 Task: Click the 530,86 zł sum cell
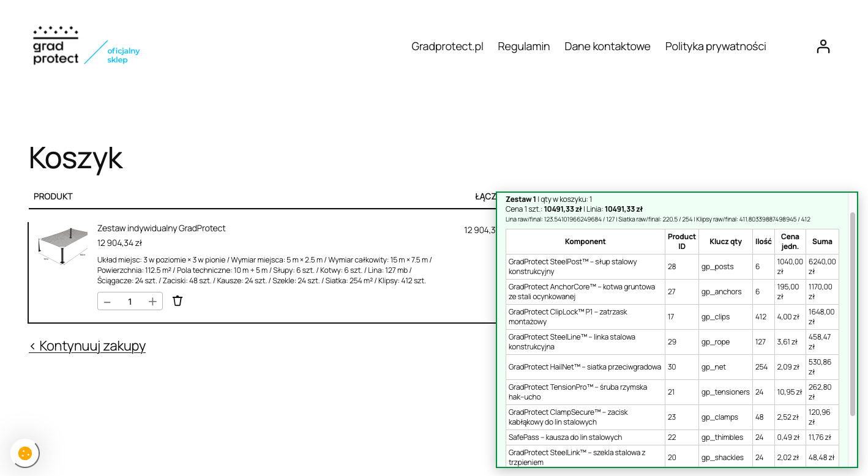coord(822,367)
